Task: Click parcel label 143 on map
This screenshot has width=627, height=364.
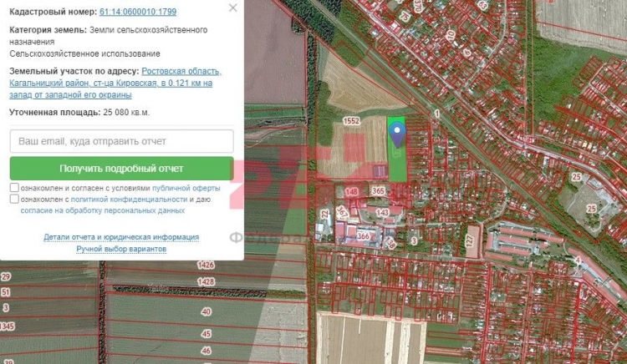Action: point(383,213)
